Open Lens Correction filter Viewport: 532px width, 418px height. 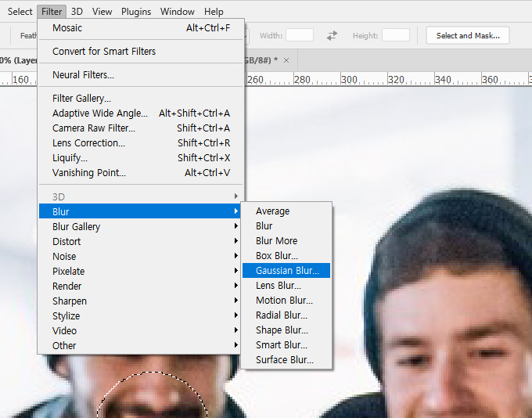coord(141,143)
